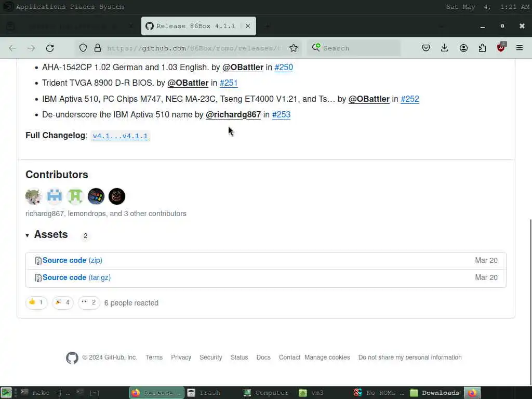This screenshot has height=399, width=532.
Task: Download Source code (zip)
Action: (x=72, y=260)
